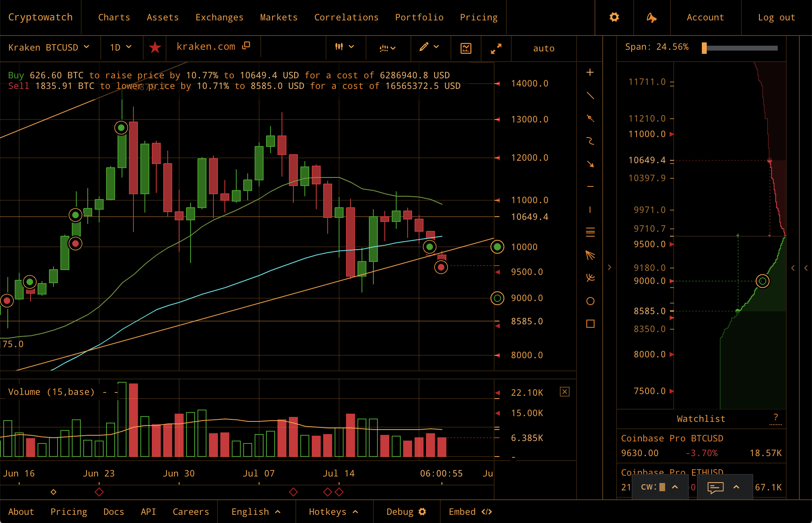The height and width of the screenshot is (523, 812).
Task: Go to the Exchanges page
Action: coord(220,18)
